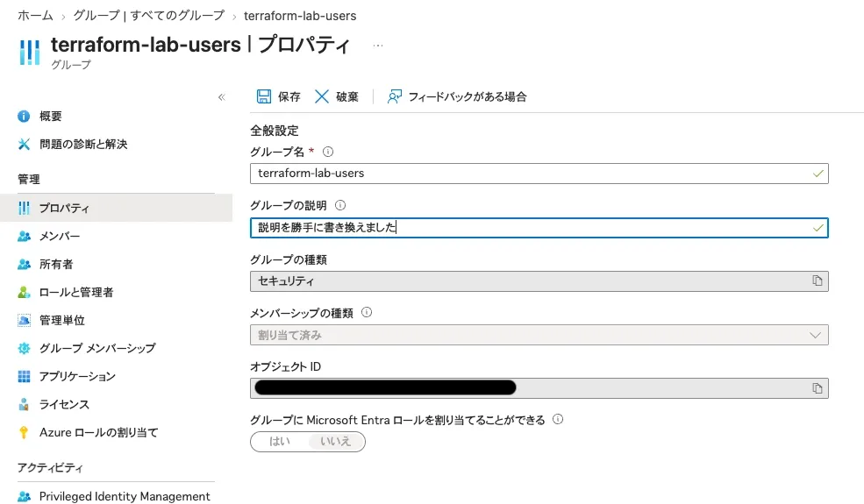This screenshot has width=864, height=504.
Task: Click the グループ名 text field
Action: point(539,174)
